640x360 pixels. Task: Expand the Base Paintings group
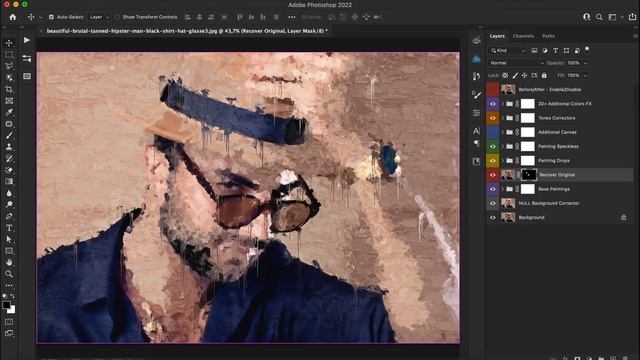click(502, 189)
